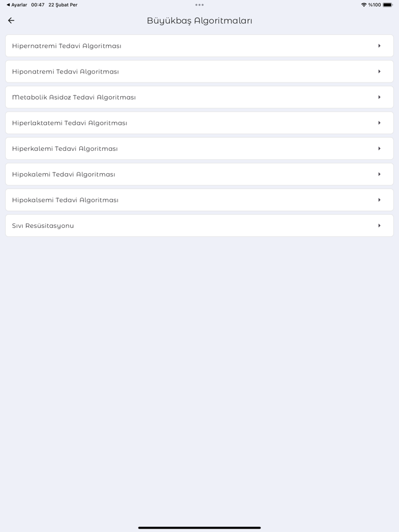Select the Büyükbaş Algoritmaları title
This screenshot has height=532, width=399.
click(199, 20)
